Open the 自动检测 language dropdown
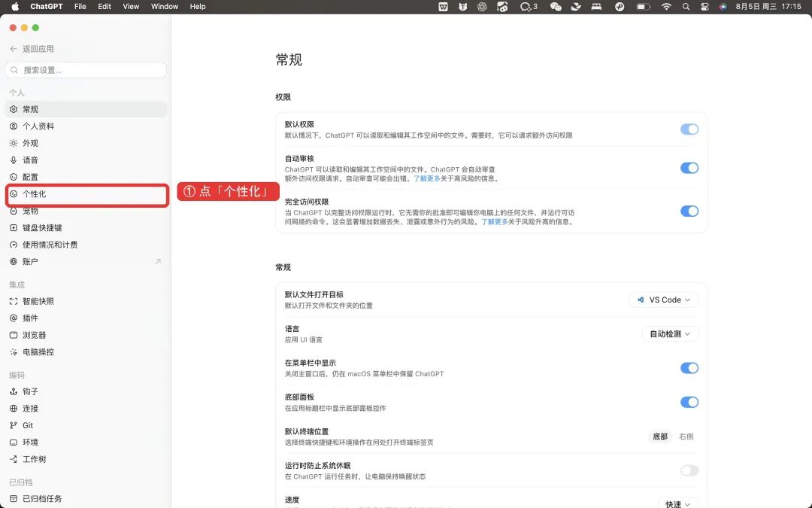Image resolution: width=812 pixels, height=508 pixels. point(670,334)
